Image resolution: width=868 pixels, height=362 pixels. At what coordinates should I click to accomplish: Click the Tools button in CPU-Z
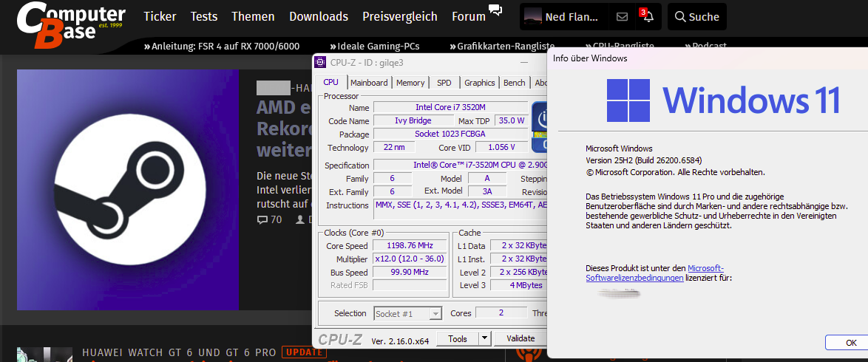pos(458,338)
